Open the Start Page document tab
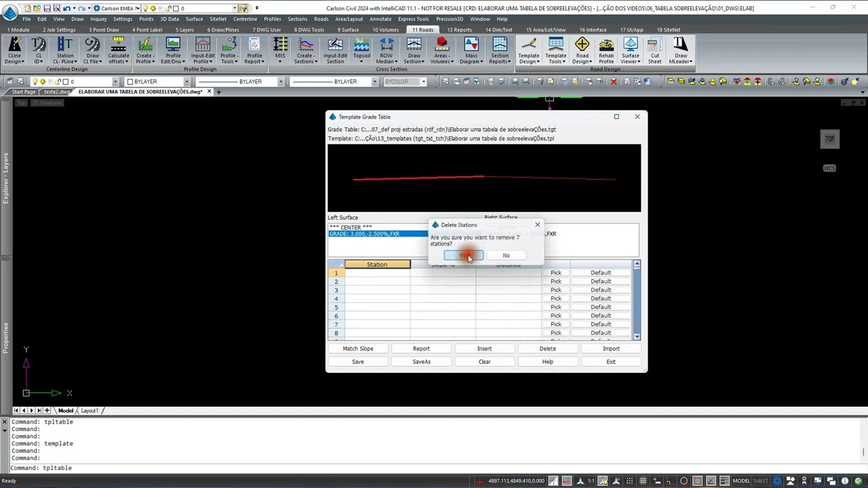The width and height of the screenshot is (868, 488). point(24,91)
